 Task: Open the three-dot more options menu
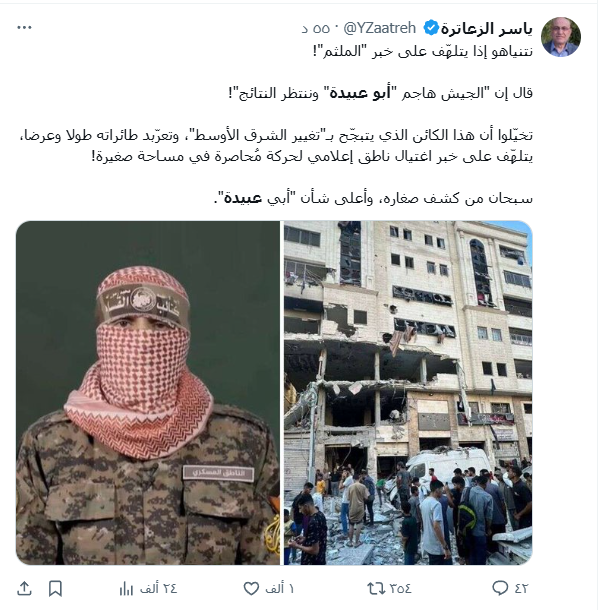coord(24,28)
